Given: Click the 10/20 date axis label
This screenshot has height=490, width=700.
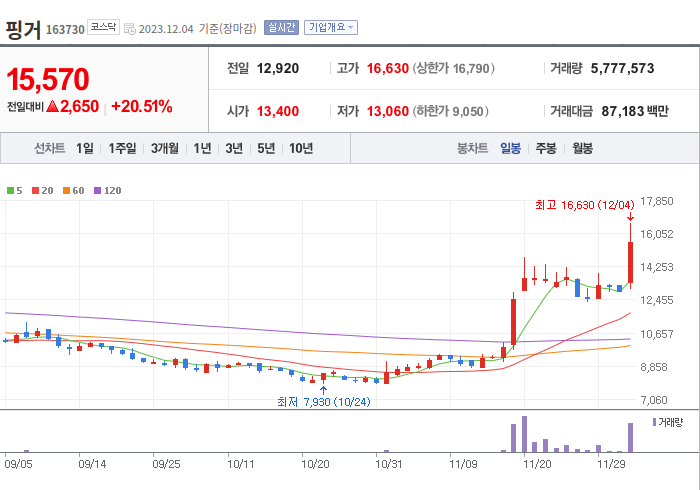Looking at the screenshot, I should click(315, 464).
